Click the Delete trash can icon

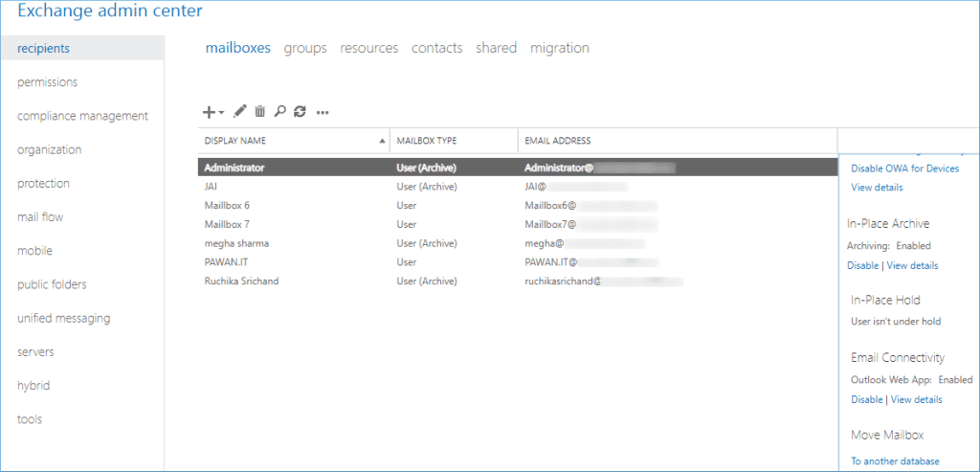pos(259,112)
